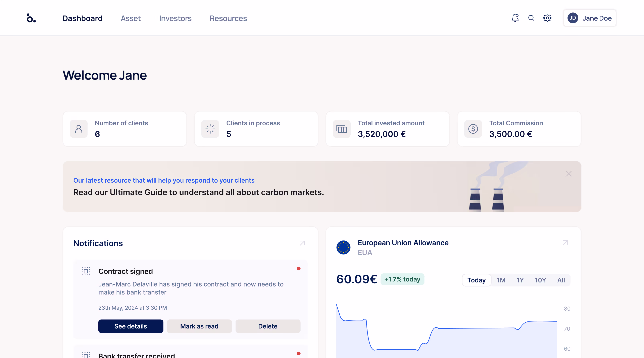Screen dimensions: 644x358
Task: Open the Jane Doe account menu
Action: coord(590,18)
